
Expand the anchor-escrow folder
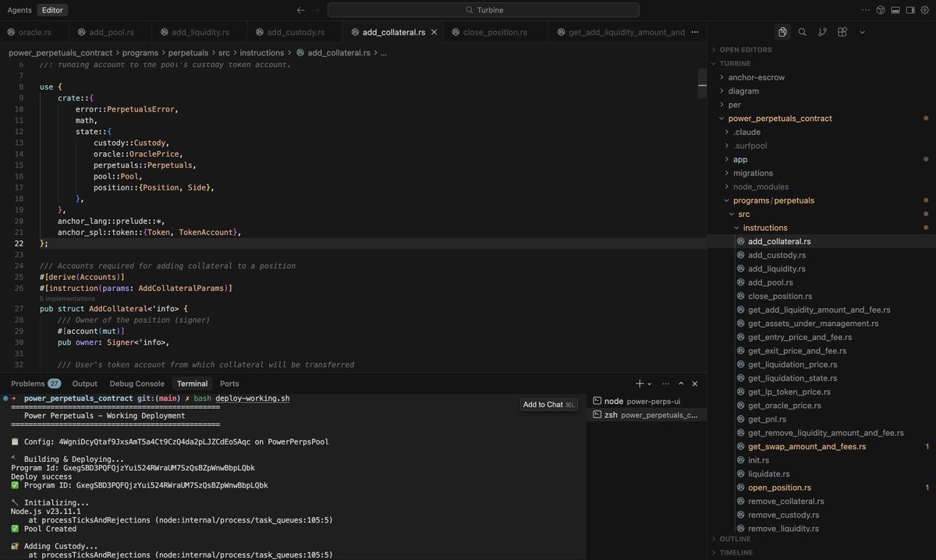[x=822, y=77]
